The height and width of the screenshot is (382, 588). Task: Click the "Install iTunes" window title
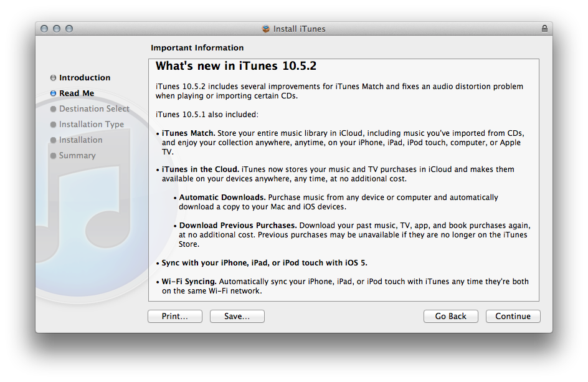299,29
